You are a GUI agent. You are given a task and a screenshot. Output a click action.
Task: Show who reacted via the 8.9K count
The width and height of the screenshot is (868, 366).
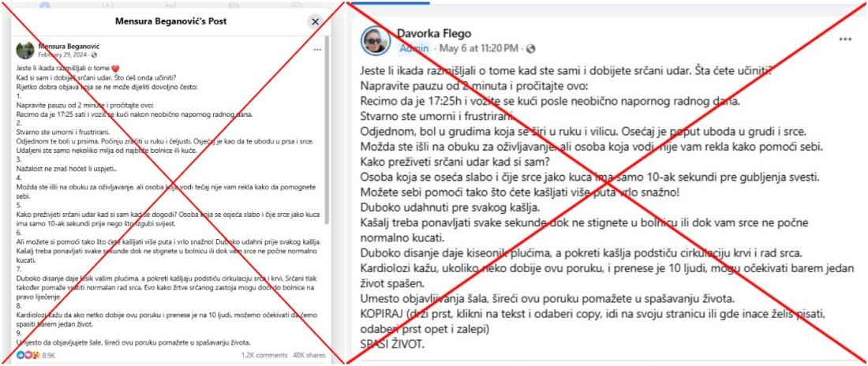point(49,356)
